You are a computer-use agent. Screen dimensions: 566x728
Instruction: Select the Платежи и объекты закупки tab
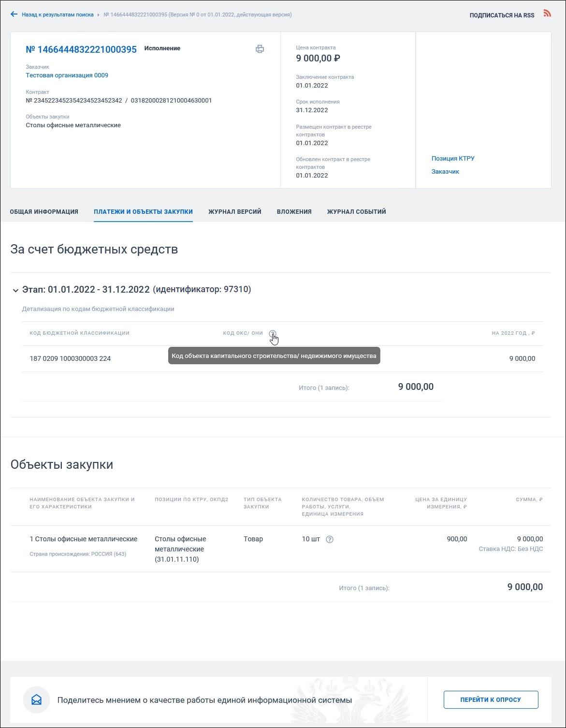coord(143,212)
